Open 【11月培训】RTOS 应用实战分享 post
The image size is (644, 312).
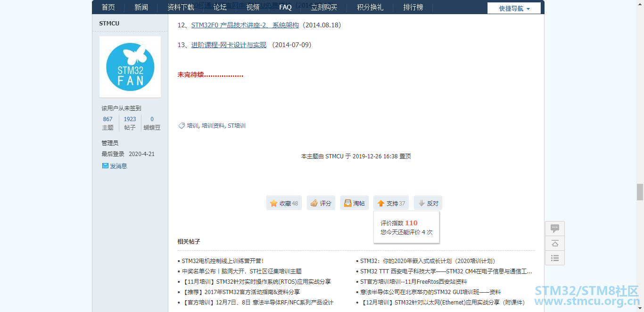tap(256, 281)
